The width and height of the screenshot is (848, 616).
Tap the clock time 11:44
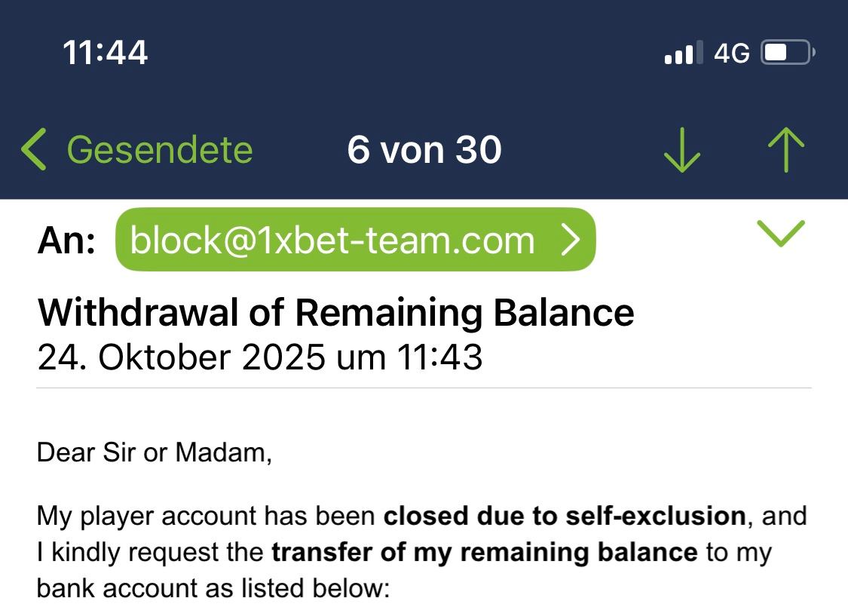click(x=105, y=53)
